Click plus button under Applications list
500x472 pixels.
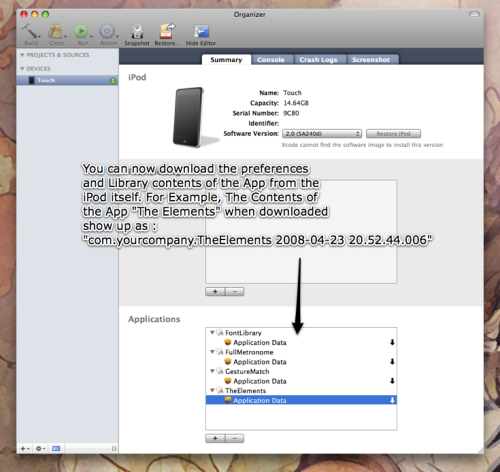point(215,438)
